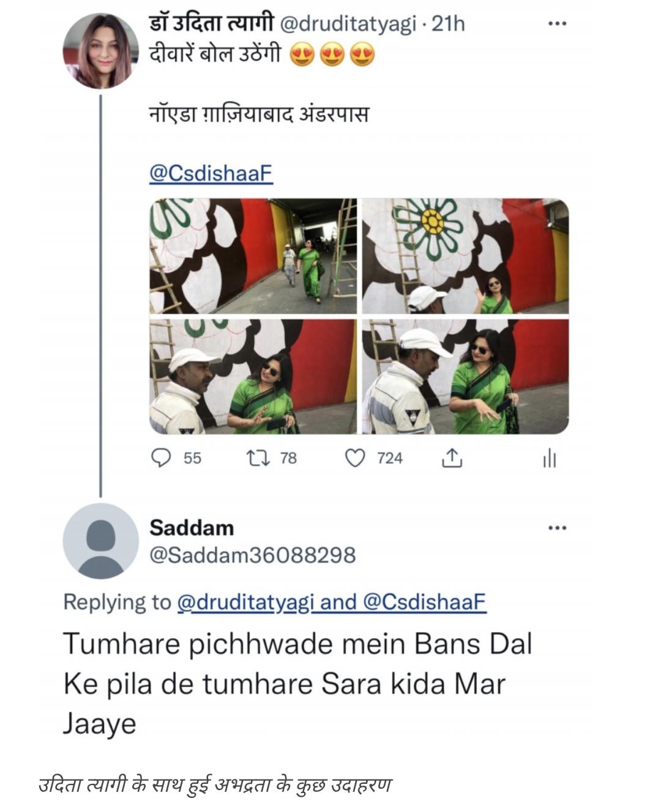Click the @Saddam36088298 username
661x812 pixels.
[x=252, y=555]
